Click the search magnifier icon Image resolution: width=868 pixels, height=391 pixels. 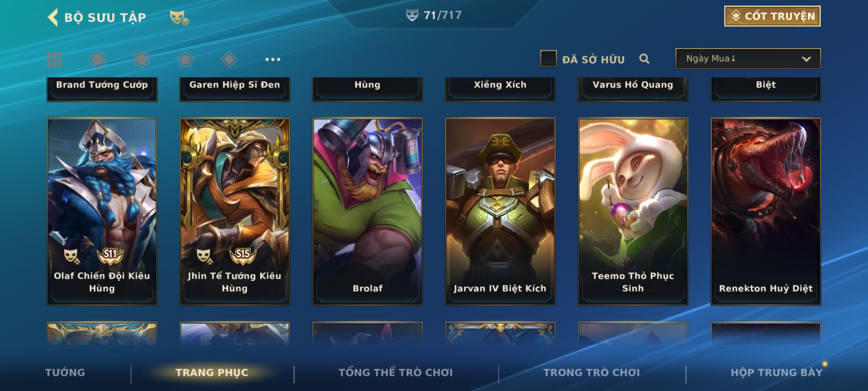point(644,59)
